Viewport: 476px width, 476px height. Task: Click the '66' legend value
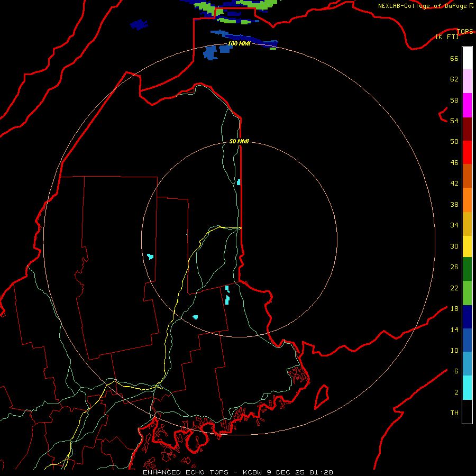point(454,59)
